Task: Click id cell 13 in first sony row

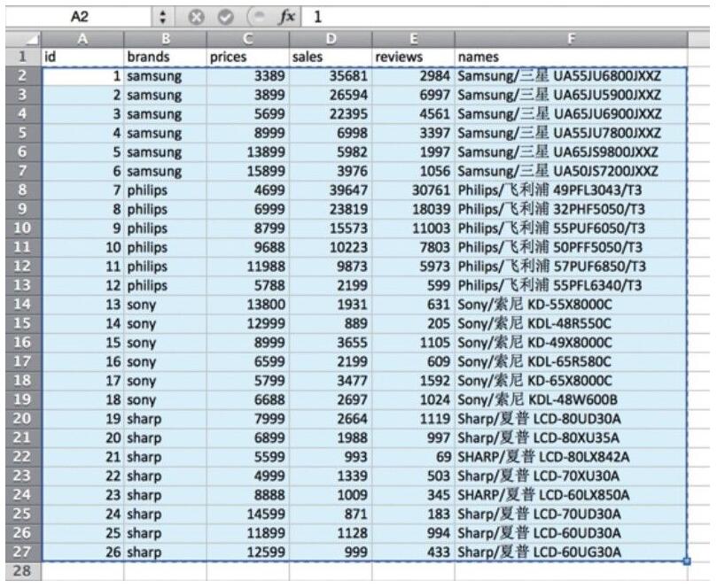Action: pyautogui.click(x=82, y=305)
